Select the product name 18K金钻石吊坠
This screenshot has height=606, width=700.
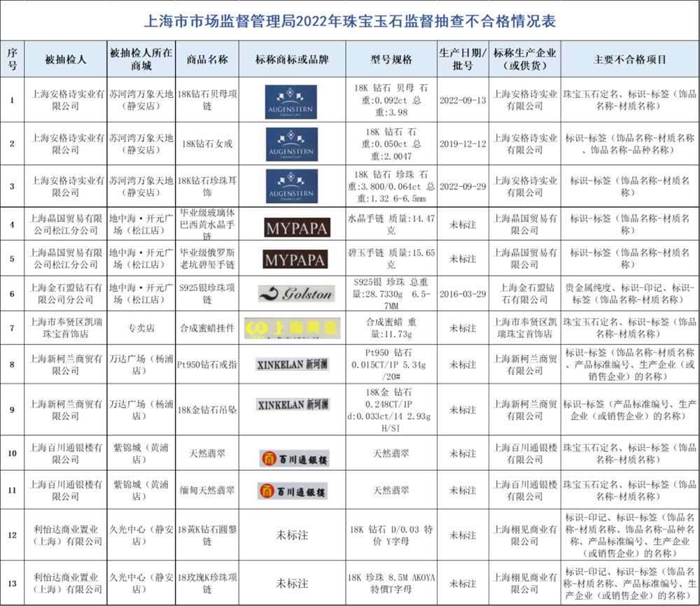207,409
